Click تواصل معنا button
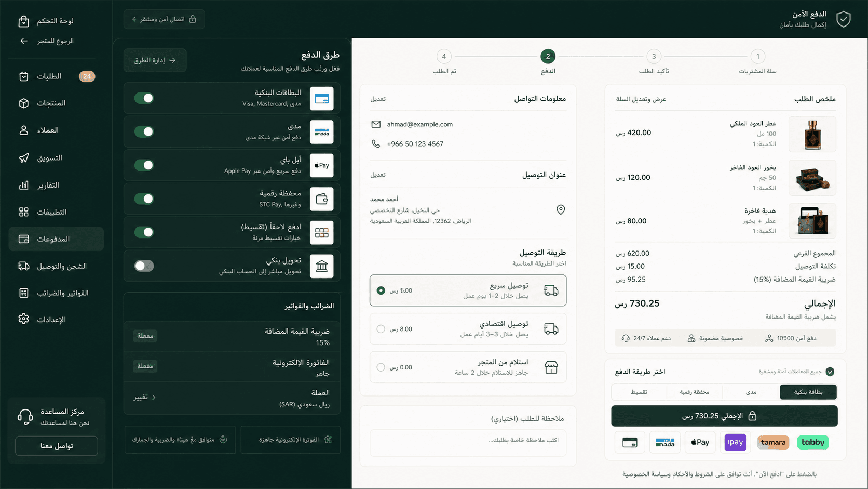Screen dimensions: 868x489 pos(57,446)
